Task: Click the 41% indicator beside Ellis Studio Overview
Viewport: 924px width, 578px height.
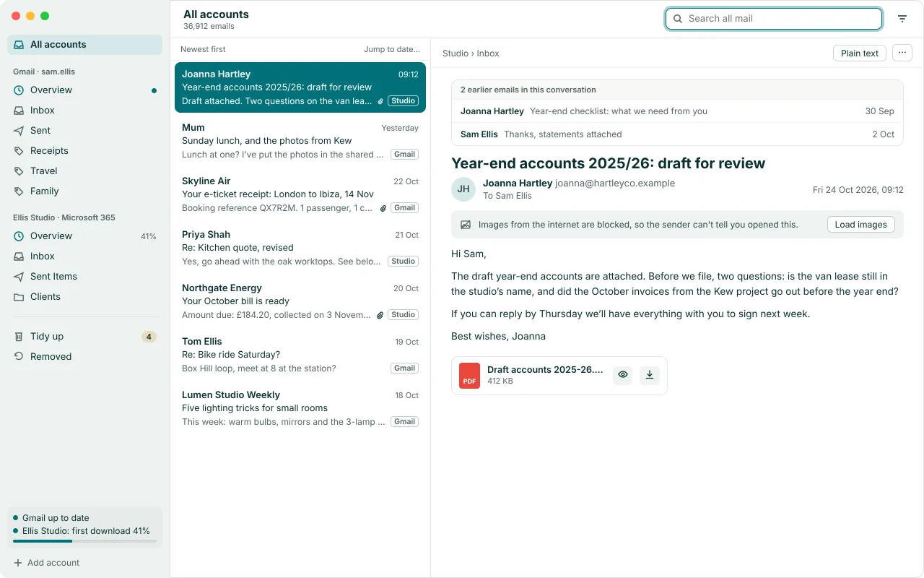Action: (149, 236)
